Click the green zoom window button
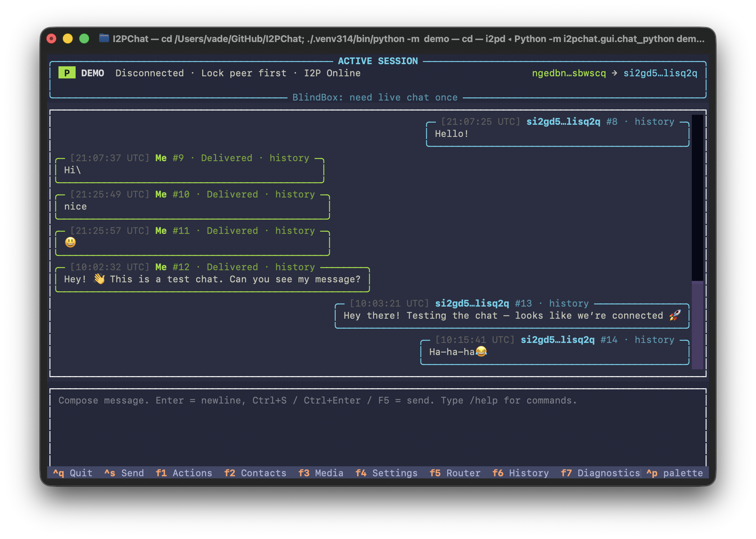This screenshot has height=539, width=756. click(84, 38)
